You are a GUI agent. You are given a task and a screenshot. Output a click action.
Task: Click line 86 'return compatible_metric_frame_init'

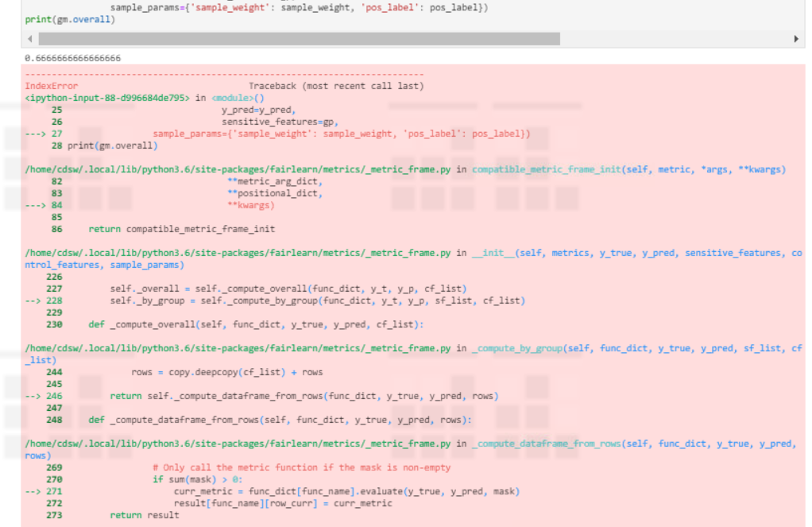pyautogui.click(x=182, y=229)
